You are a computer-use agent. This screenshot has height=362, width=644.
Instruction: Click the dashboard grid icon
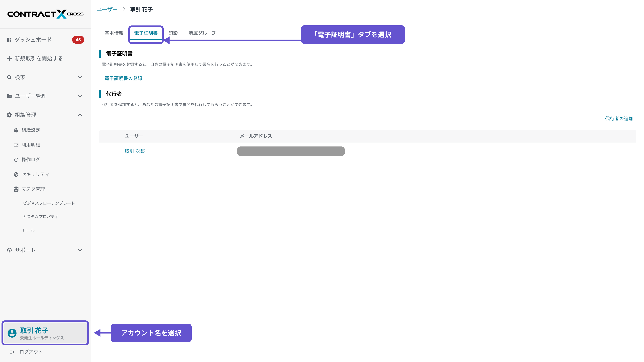pyautogui.click(x=9, y=40)
